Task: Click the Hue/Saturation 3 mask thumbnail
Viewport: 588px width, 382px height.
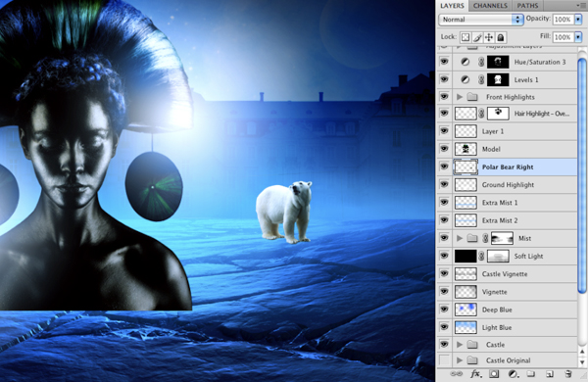Action: 498,62
